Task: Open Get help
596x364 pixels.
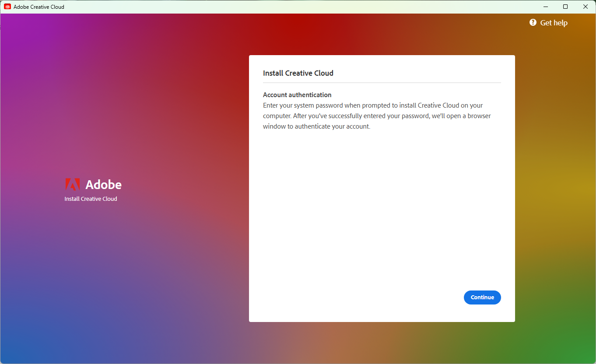Action: [554, 22]
